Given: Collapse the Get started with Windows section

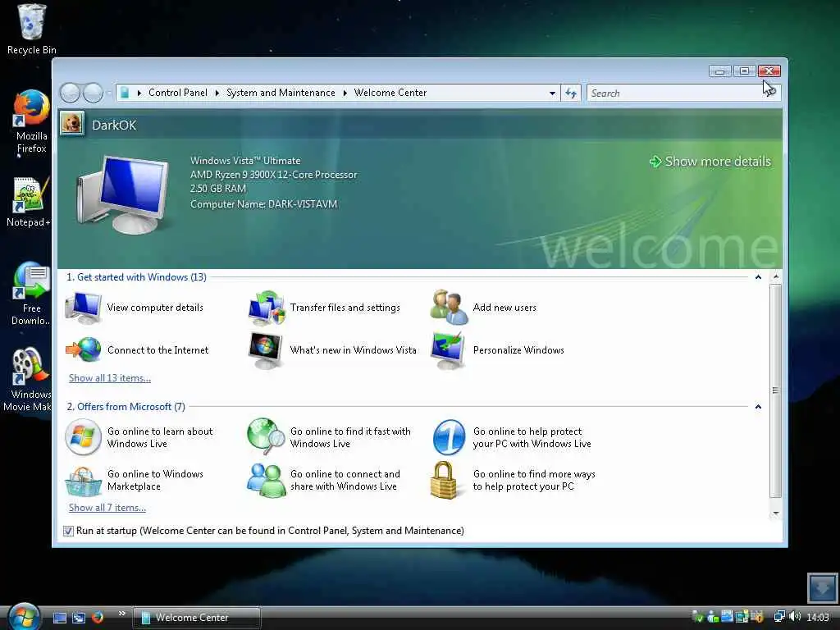Looking at the screenshot, I should click(x=758, y=277).
